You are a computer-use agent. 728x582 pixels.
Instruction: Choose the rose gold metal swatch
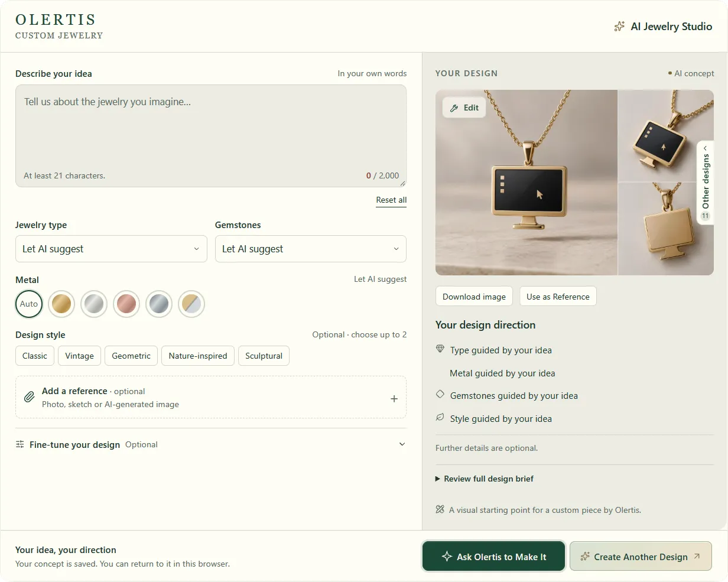[x=126, y=304]
